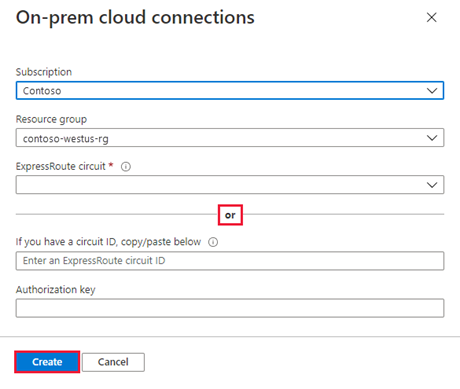Click the Resource group field label
Screen dimensions: 460x389
[x=51, y=119]
